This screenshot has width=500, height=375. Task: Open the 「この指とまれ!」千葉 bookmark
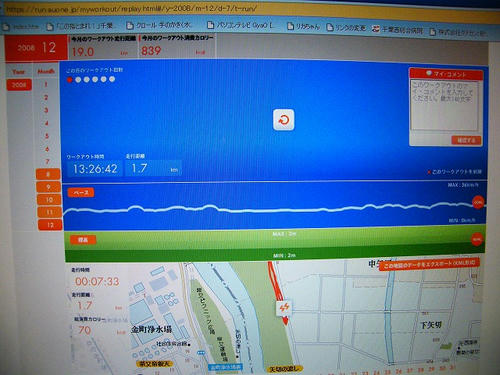coord(81,26)
